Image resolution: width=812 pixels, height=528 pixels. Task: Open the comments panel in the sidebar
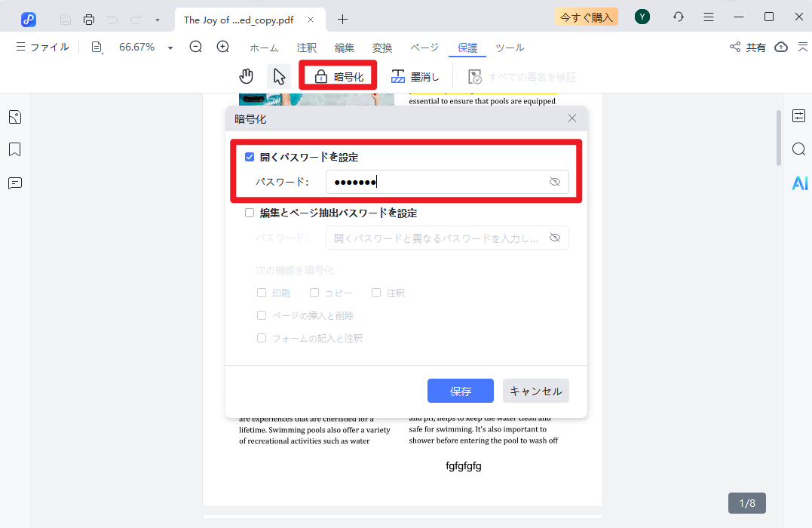point(14,183)
